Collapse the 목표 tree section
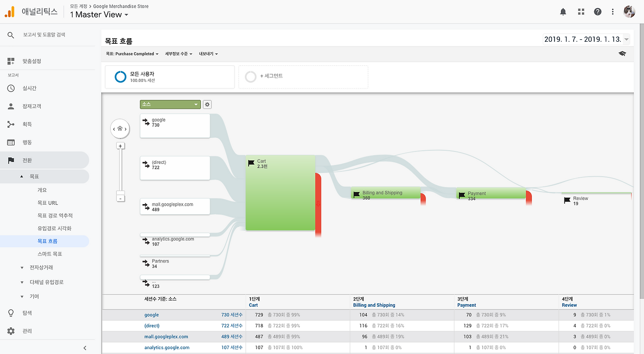644x354 pixels. pyautogui.click(x=21, y=176)
